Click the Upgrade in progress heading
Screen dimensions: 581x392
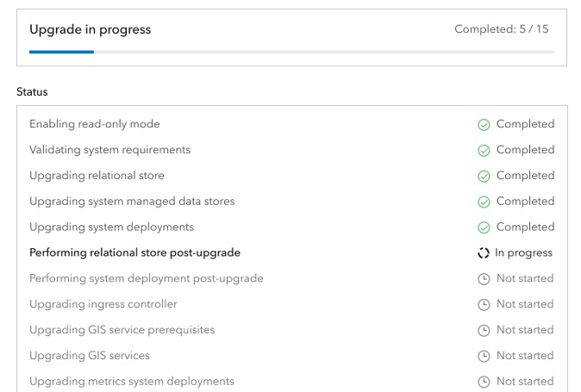coord(90,29)
